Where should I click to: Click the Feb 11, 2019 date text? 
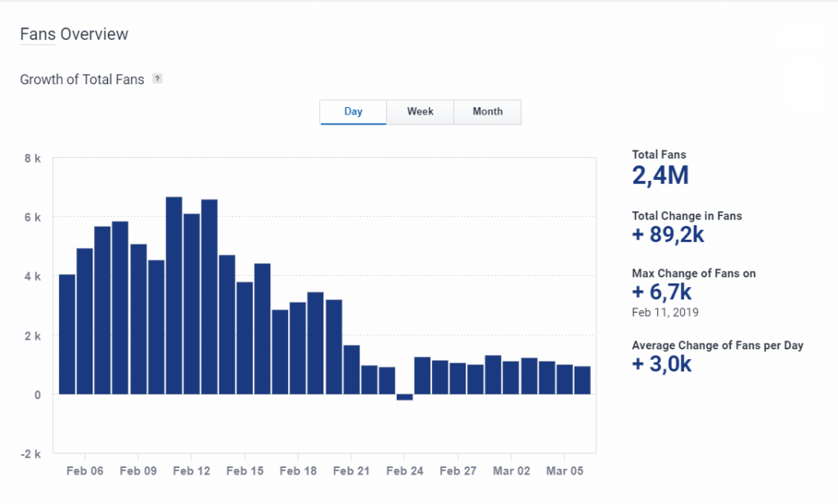click(x=665, y=313)
